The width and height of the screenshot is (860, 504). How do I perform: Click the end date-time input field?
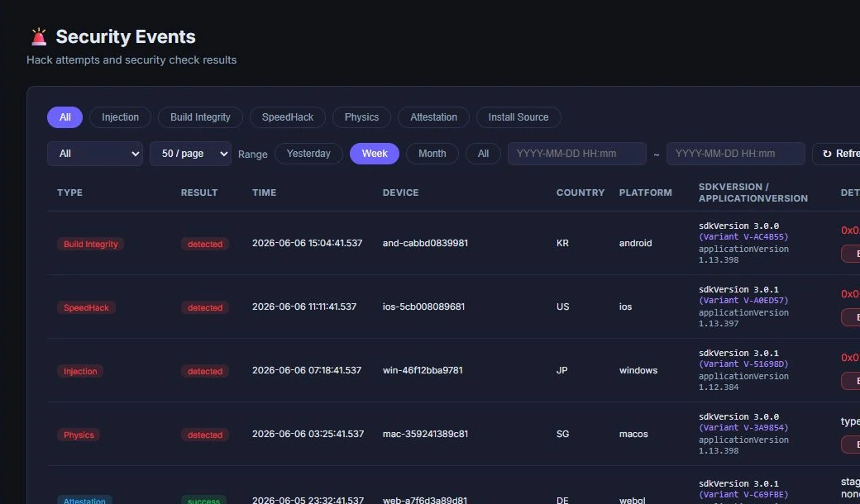coord(735,154)
